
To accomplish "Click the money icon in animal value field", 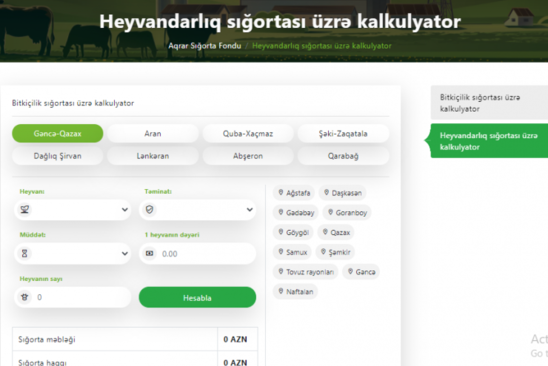I will pyautogui.click(x=150, y=253).
